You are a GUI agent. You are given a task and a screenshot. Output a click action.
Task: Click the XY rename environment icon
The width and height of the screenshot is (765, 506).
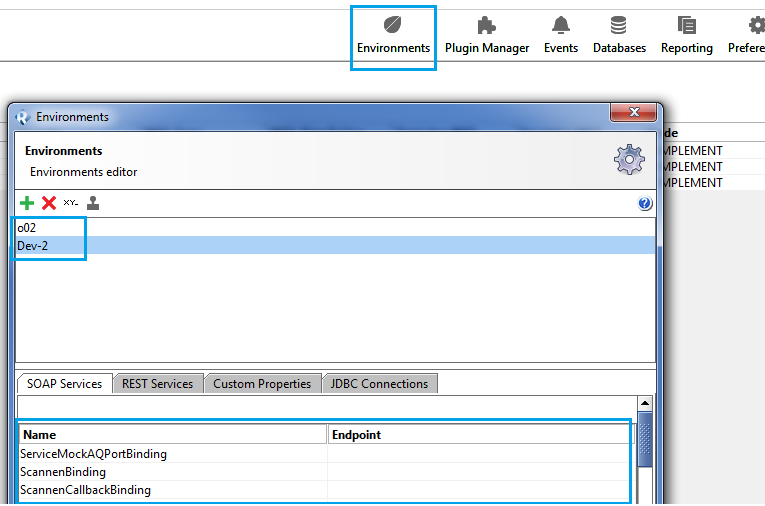tap(70, 203)
